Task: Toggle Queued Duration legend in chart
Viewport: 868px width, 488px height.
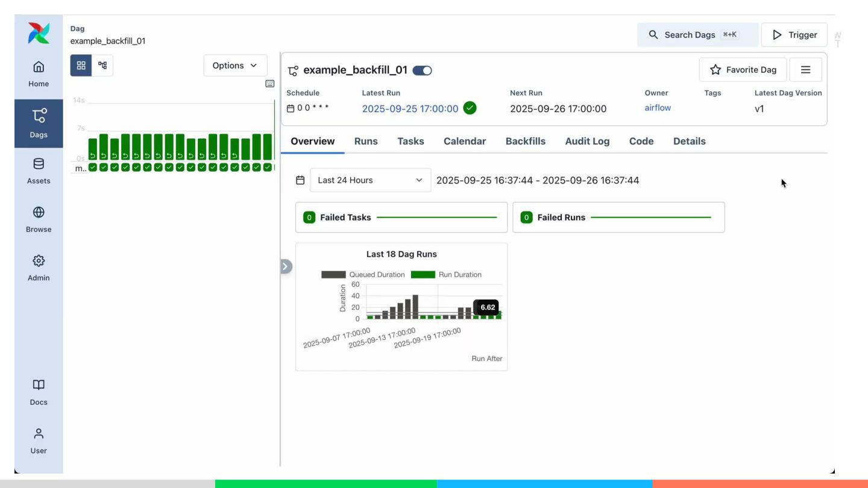Action: 363,274
